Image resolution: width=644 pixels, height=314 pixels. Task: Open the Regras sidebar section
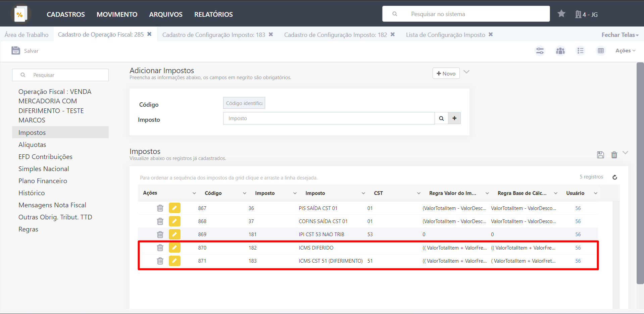pos(28,229)
